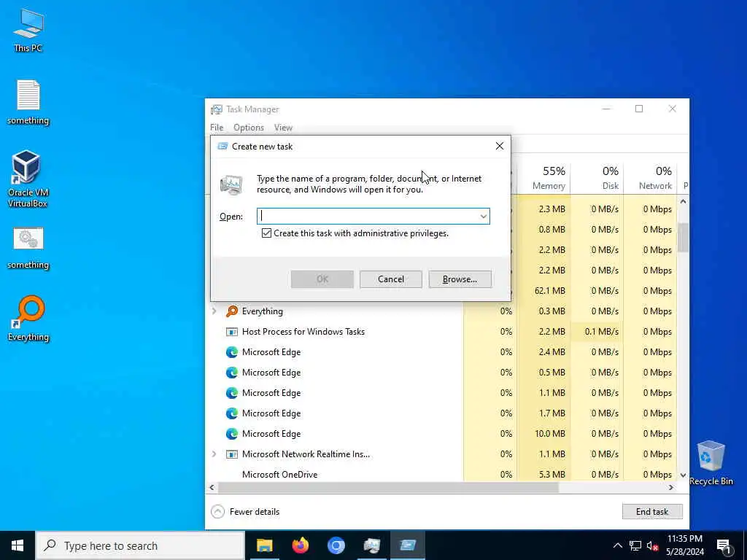This screenshot has width=747, height=560.
Task: Click the scroll up arrow in process list
Action: [683, 201]
